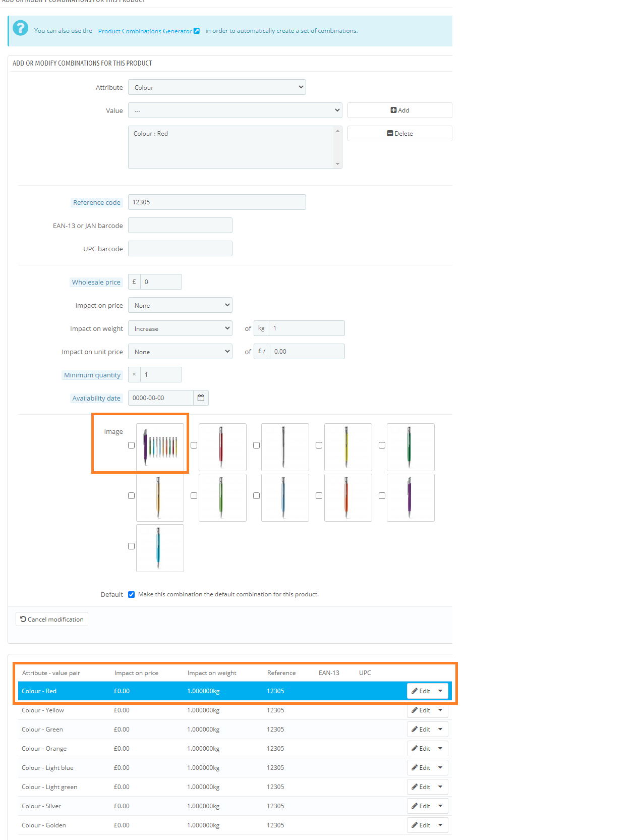Click the red pen thumbnail

222,447
